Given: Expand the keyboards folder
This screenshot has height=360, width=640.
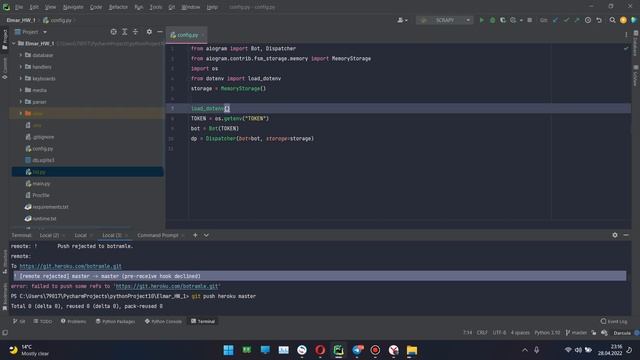Looking at the screenshot, I should (x=21, y=78).
